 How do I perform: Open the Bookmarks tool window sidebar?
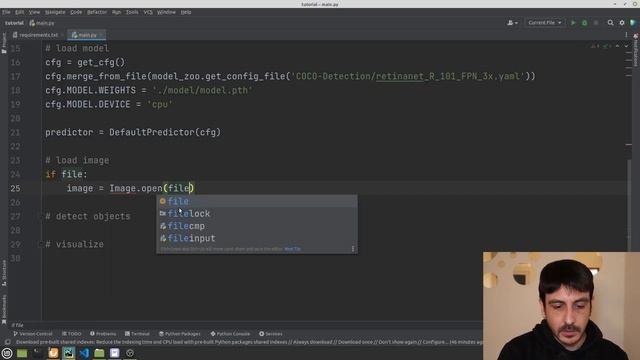coord(4,309)
